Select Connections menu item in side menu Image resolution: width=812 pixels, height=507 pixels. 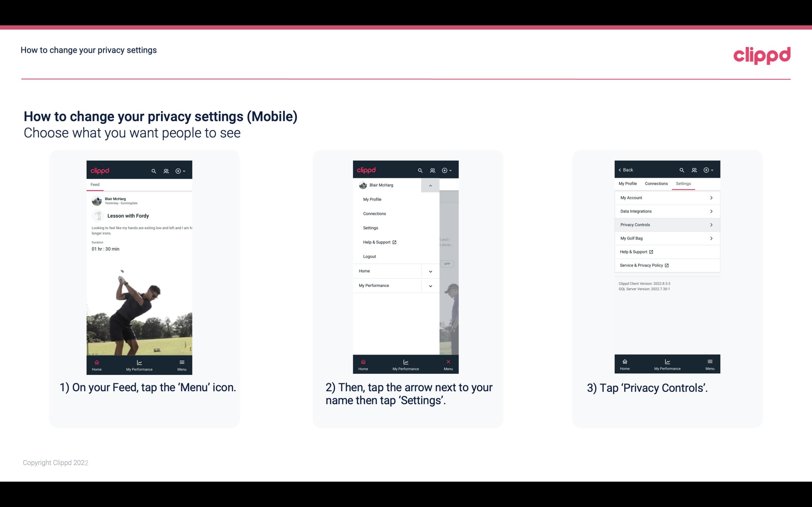tap(374, 213)
